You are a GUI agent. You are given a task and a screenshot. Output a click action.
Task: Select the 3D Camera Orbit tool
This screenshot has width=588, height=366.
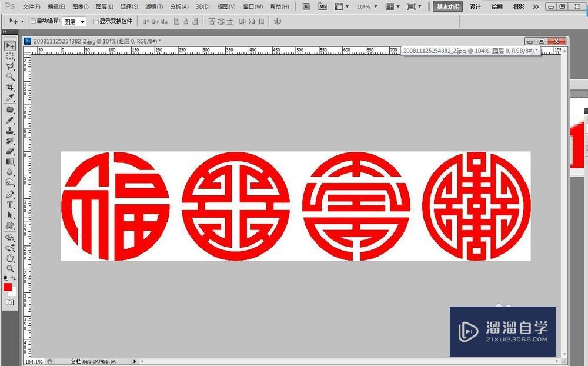[10, 248]
